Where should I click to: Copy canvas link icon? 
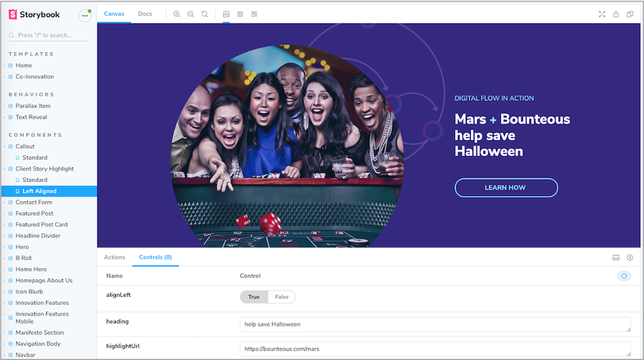coord(630,14)
